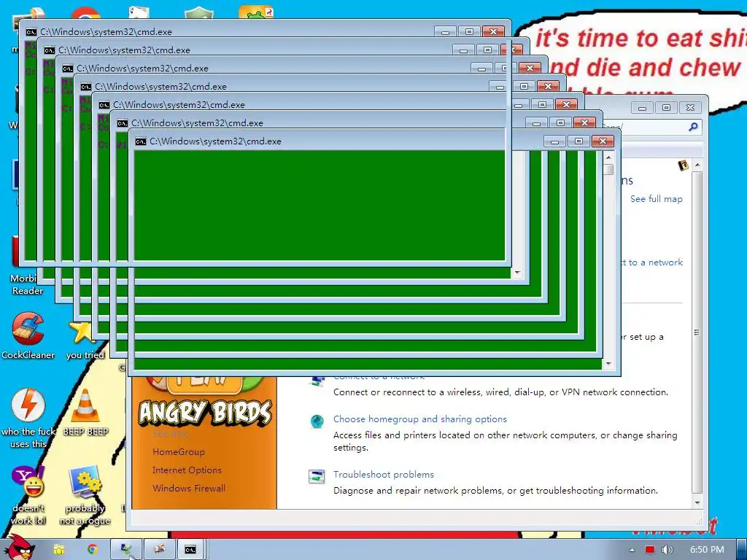Click the scroll down arrow in the front cmd window

[608, 364]
